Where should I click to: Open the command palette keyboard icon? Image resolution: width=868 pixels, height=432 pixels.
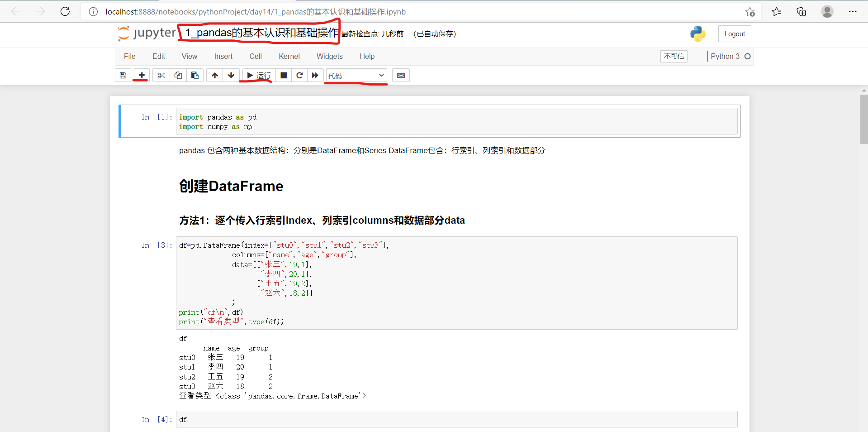coord(401,75)
